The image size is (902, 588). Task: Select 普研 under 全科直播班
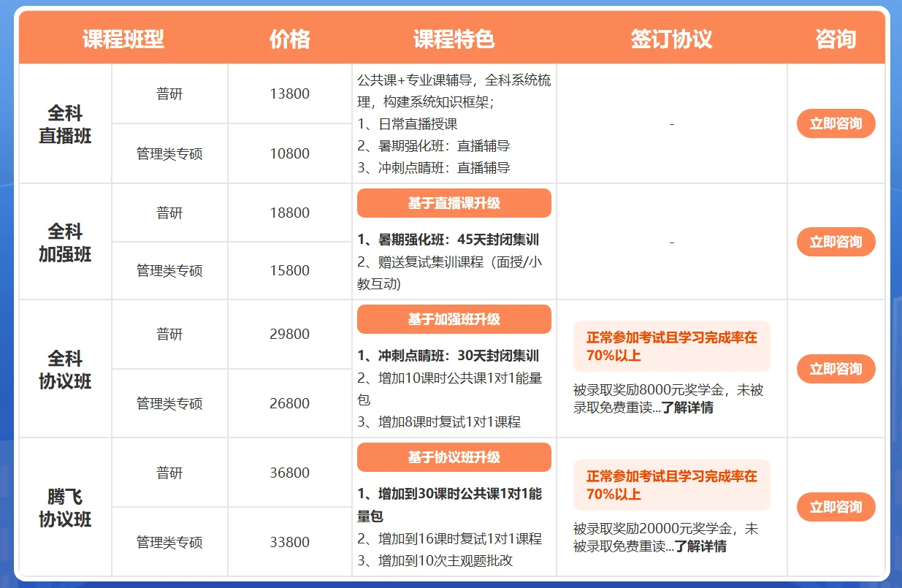pyautogui.click(x=169, y=93)
